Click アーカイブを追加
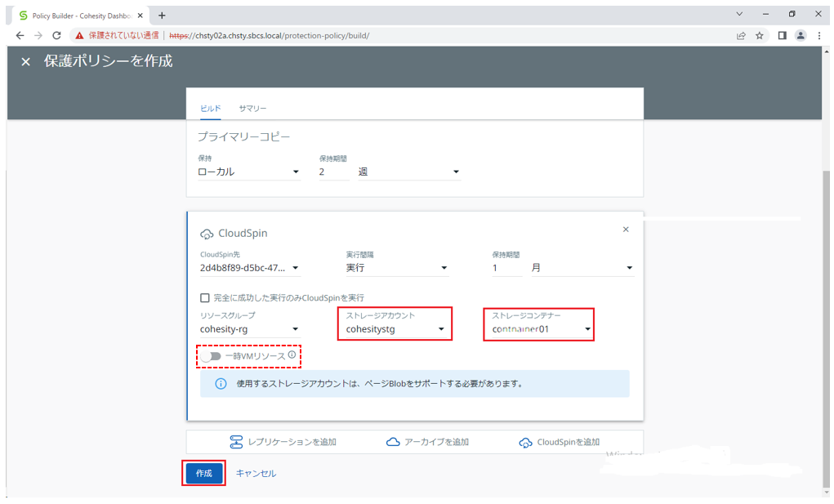The image size is (834, 504). (427, 442)
